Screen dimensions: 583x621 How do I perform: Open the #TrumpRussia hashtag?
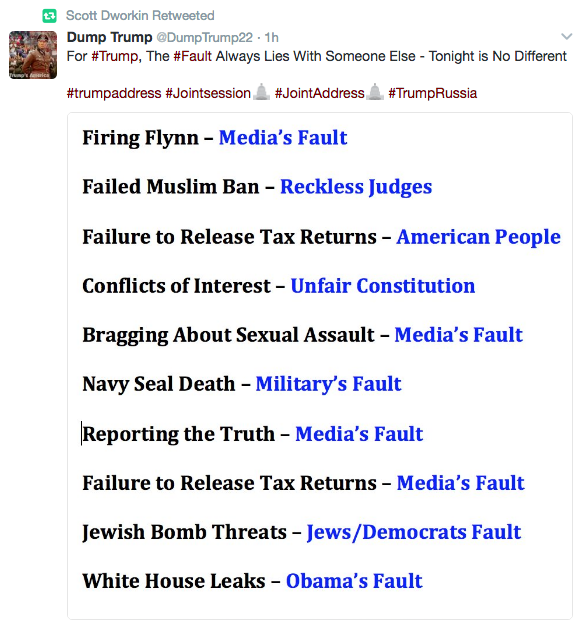click(432, 93)
